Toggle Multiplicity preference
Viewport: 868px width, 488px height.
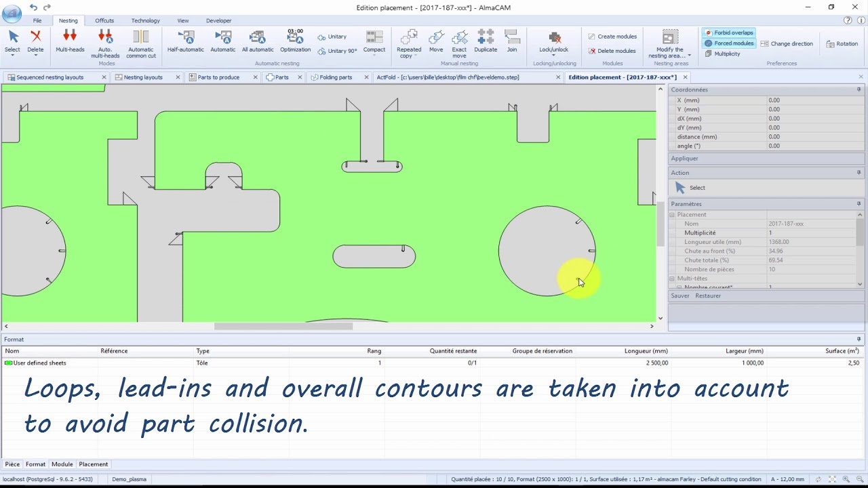[x=723, y=54]
